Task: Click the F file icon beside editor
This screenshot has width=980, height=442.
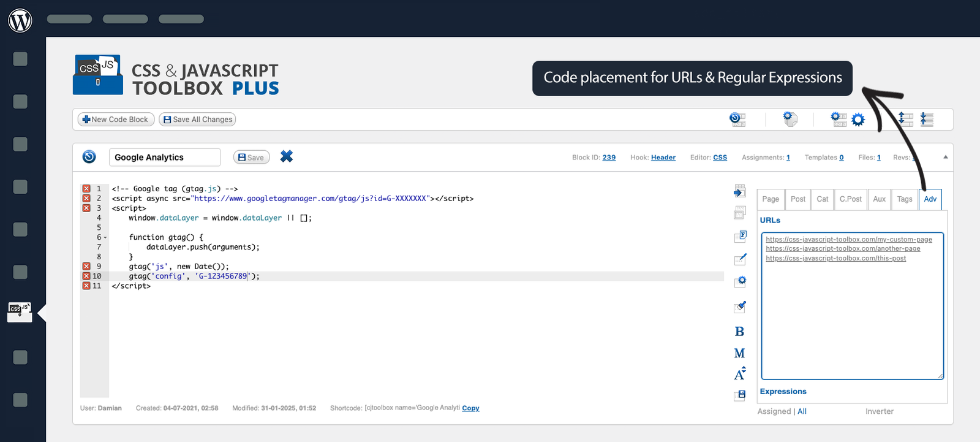Action: (x=740, y=236)
